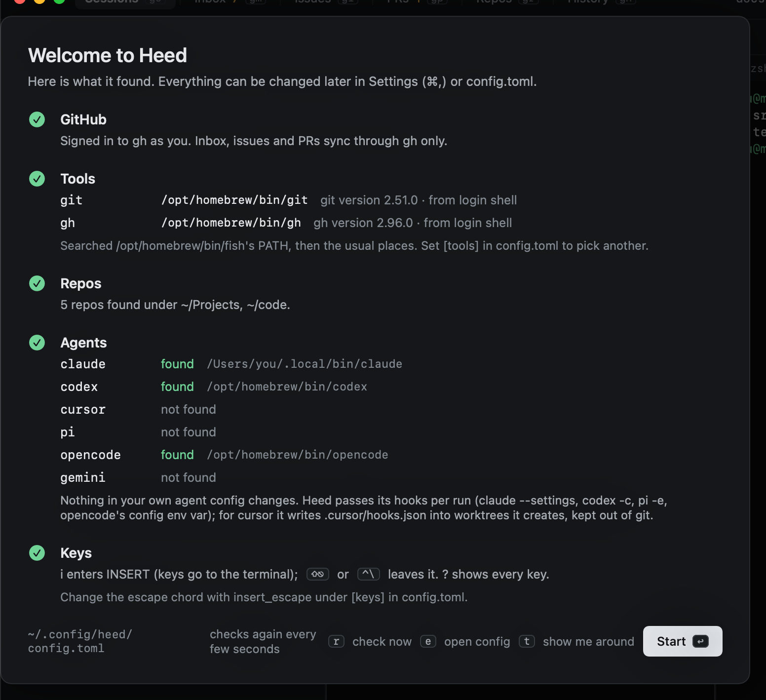Start Heed with the Start button
The image size is (766, 700).
pyautogui.click(x=683, y=641)
